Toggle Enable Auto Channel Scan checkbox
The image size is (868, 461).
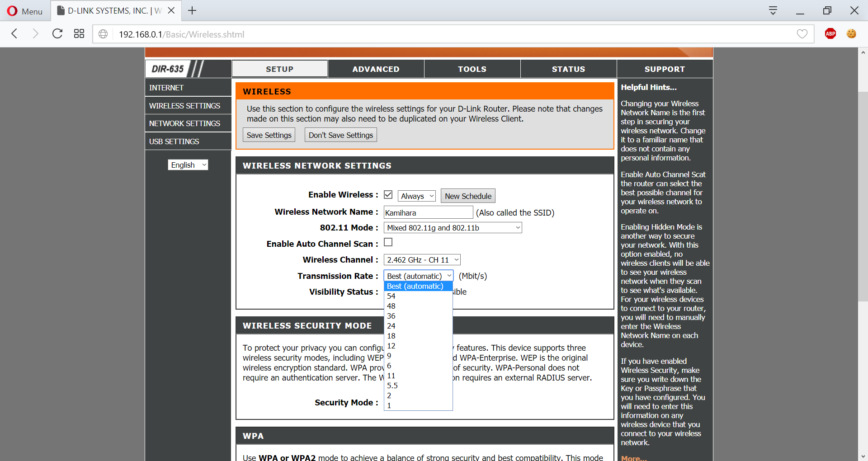point(388,242)
